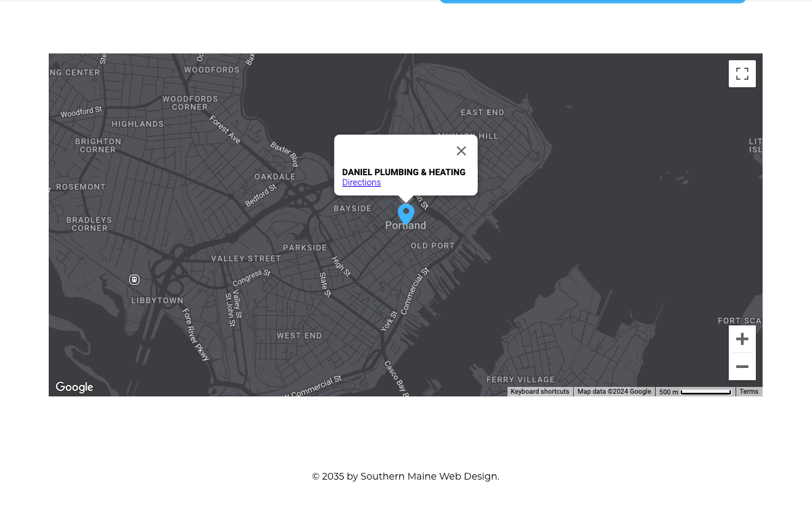Click the Fore River Pkwy label
Viewport: 812px width, 506px height.
tap(196, 335)
